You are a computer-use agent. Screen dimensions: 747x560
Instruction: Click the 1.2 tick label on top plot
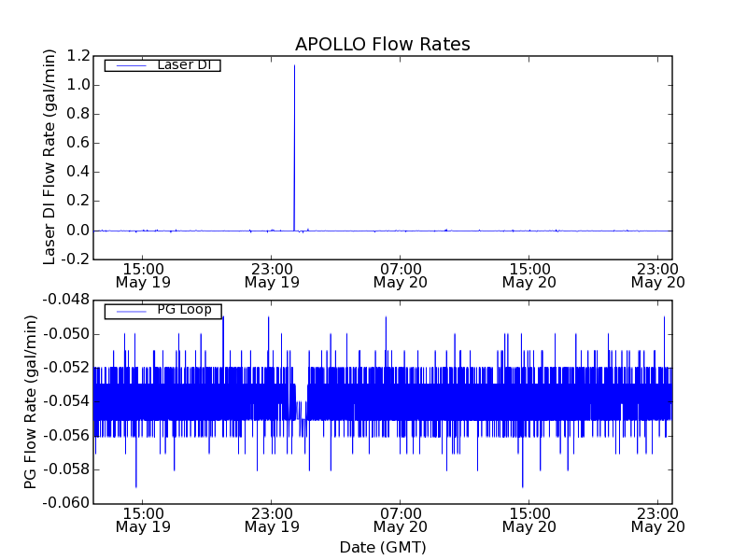(x=77, y=56)
